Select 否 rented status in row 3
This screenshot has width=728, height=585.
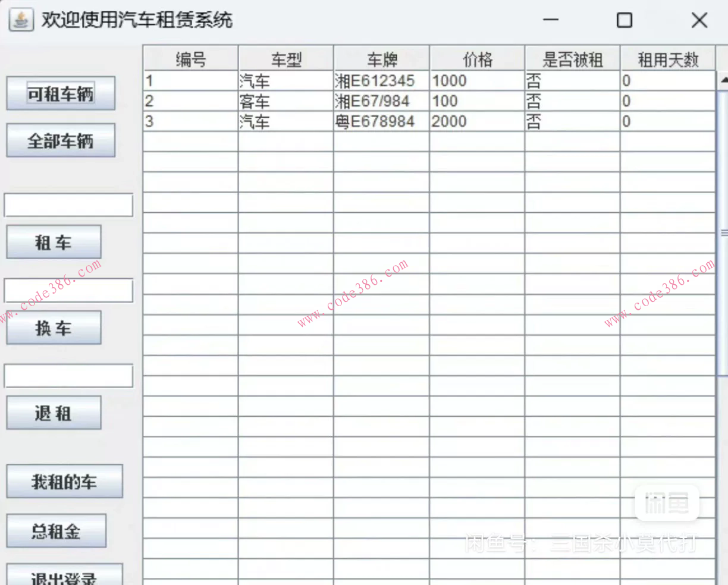point(573,121)
